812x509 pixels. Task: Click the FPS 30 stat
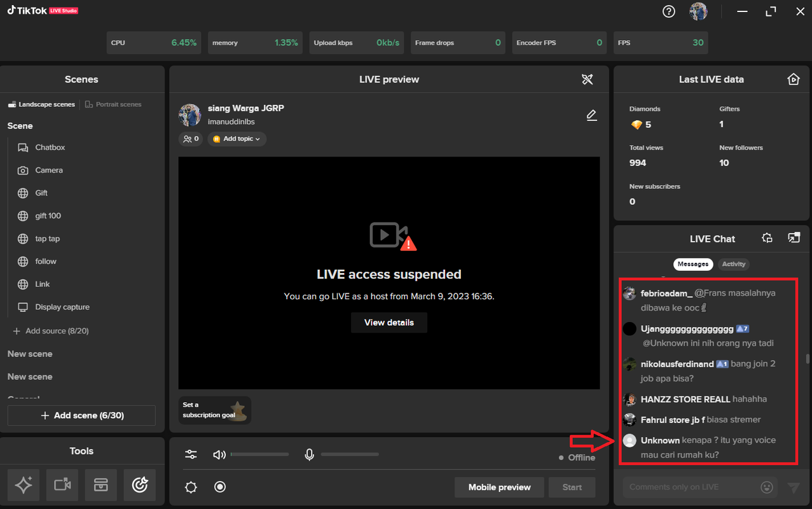661,43
